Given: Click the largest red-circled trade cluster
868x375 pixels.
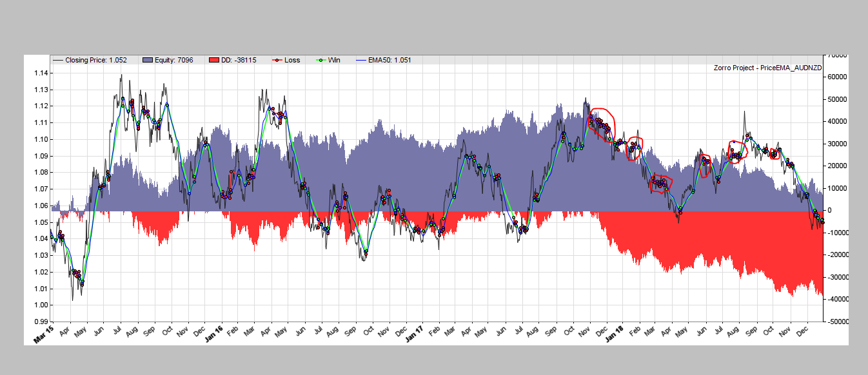Looking at the screenshot, I should 602,122.
